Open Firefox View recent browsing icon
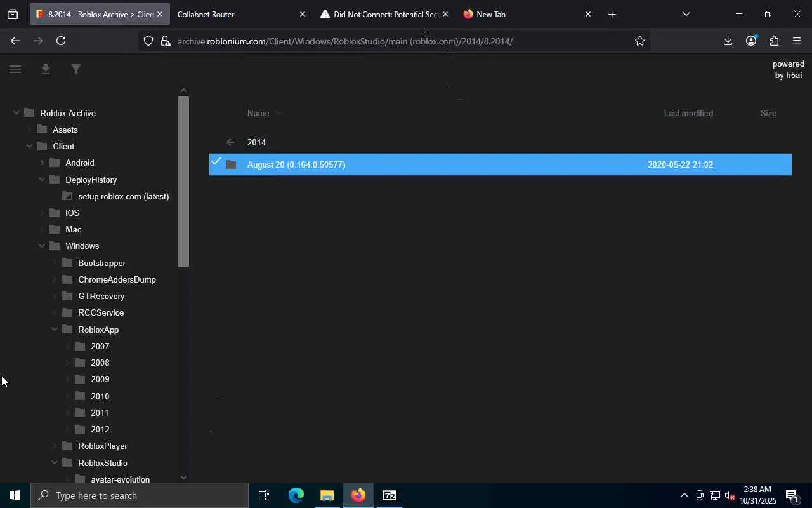This screenshot has width=812, height=508. (13, 14)
